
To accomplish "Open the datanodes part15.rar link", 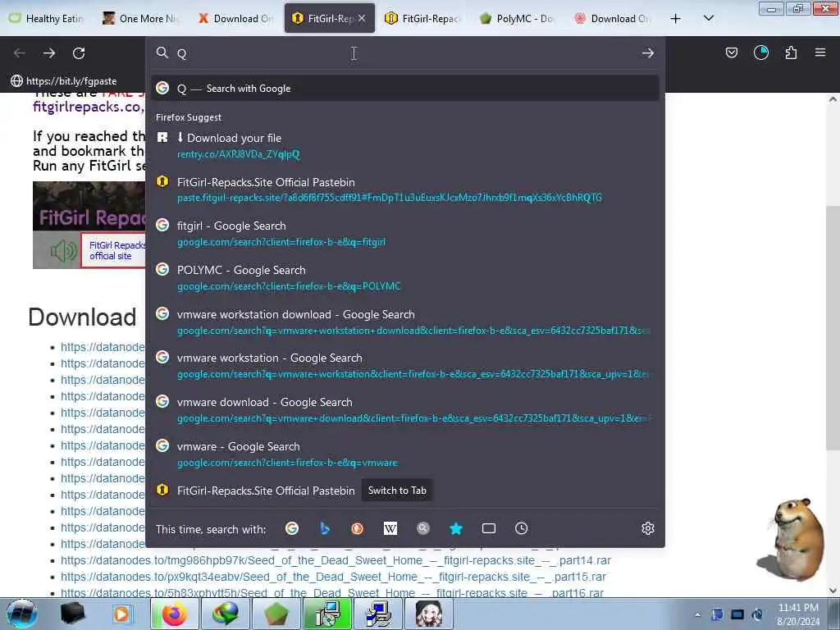I will [333, 577].
